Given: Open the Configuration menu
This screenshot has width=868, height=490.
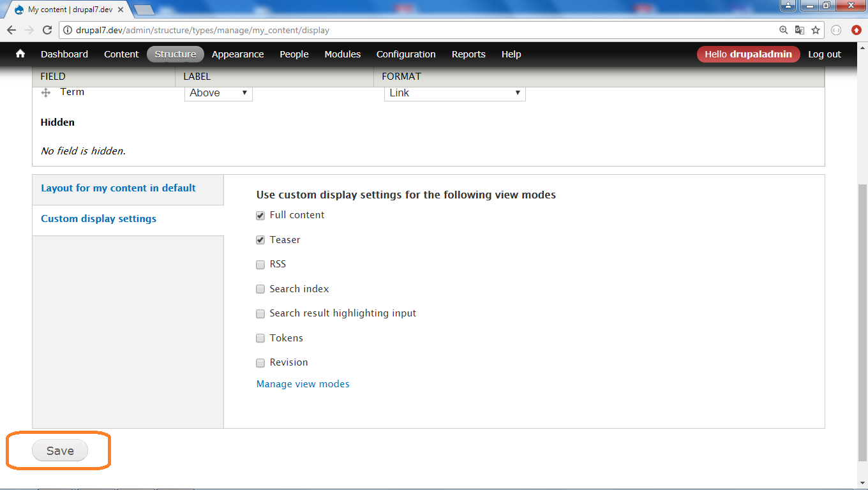Looking at the screenshot, I should pyautogui.click(x=406, y=54).
